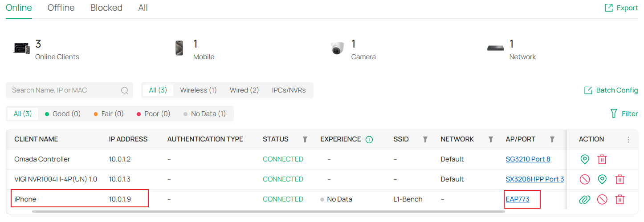This screenshot has height=222, width=644.
Task: Block the iPhone client
Action: (x=602, y=199)
